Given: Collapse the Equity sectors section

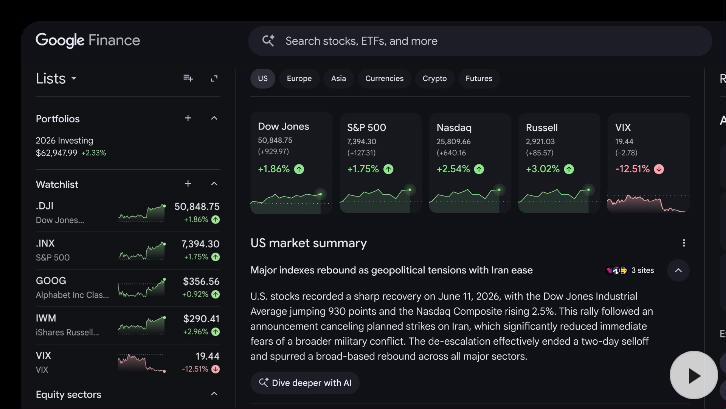Looking at the screenshot, I should point(214,394).
